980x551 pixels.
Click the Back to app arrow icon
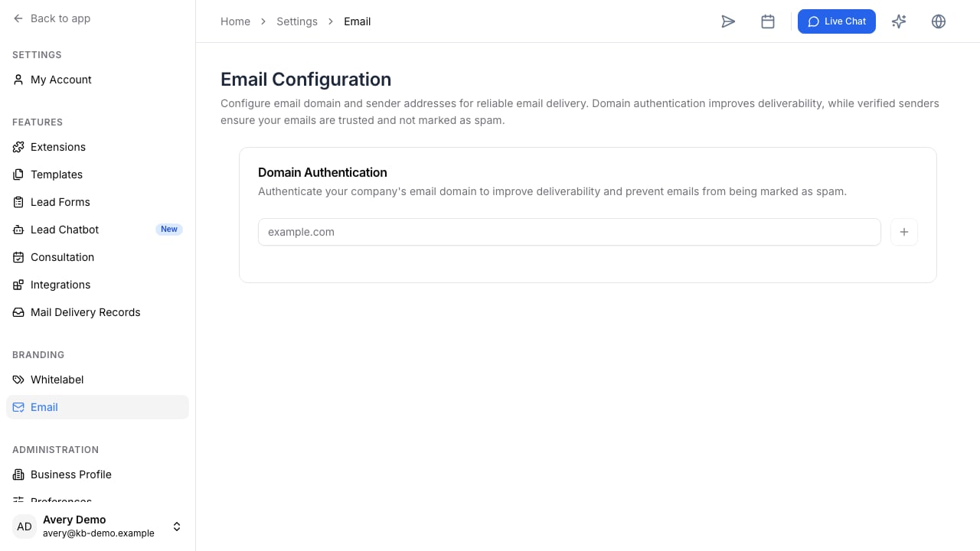18,18
